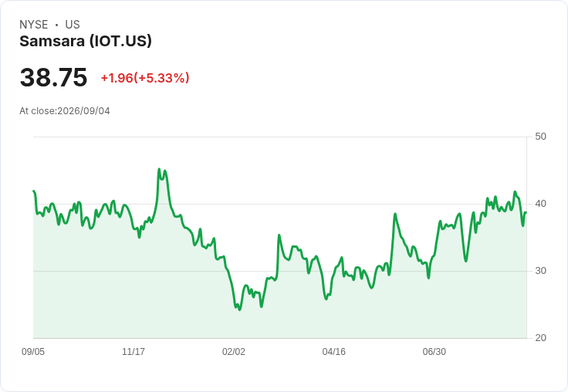Click the 09/05 x-axis date label
This screenshot has width=568, height=392.
click(x=33, y=351)
